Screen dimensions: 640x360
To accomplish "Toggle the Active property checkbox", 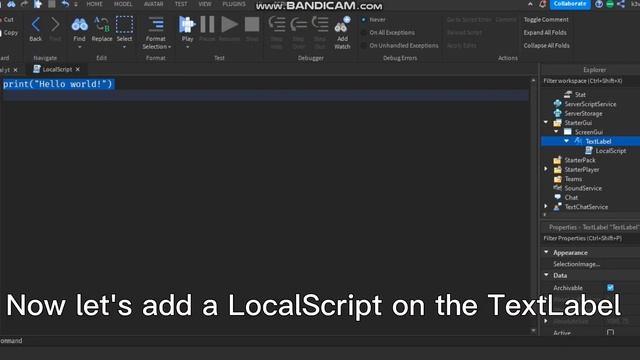I will click(x=610, y=333).
